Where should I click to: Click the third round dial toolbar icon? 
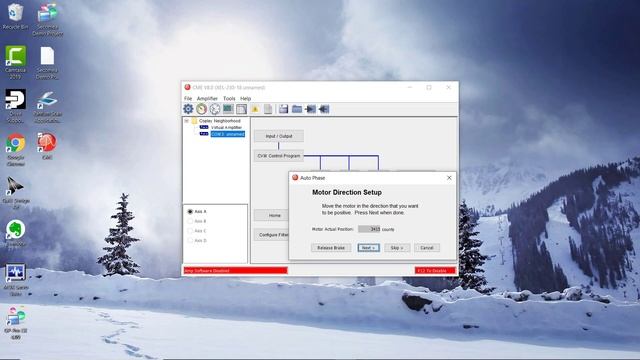pyautogui.click(x=215, y=109)
